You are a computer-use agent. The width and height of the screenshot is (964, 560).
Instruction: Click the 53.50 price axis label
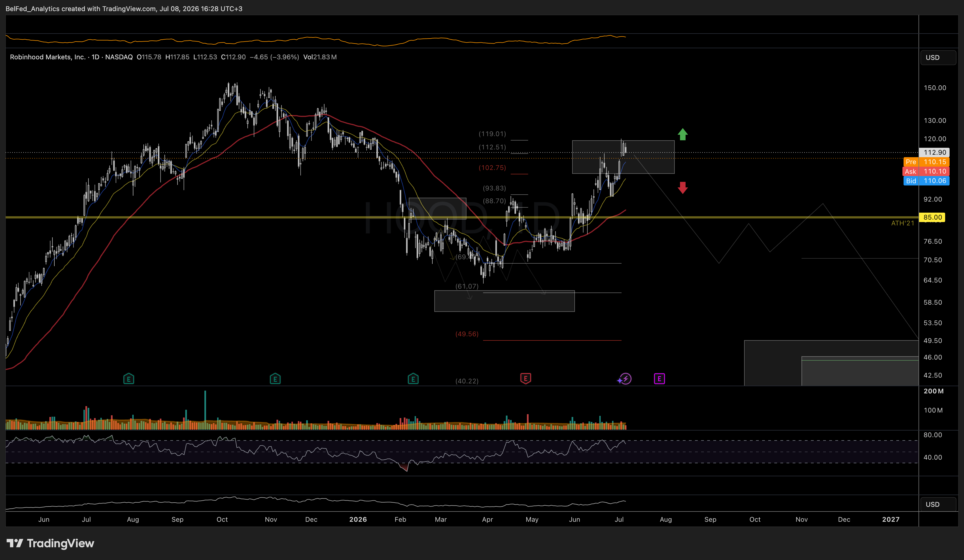point(933,323)
